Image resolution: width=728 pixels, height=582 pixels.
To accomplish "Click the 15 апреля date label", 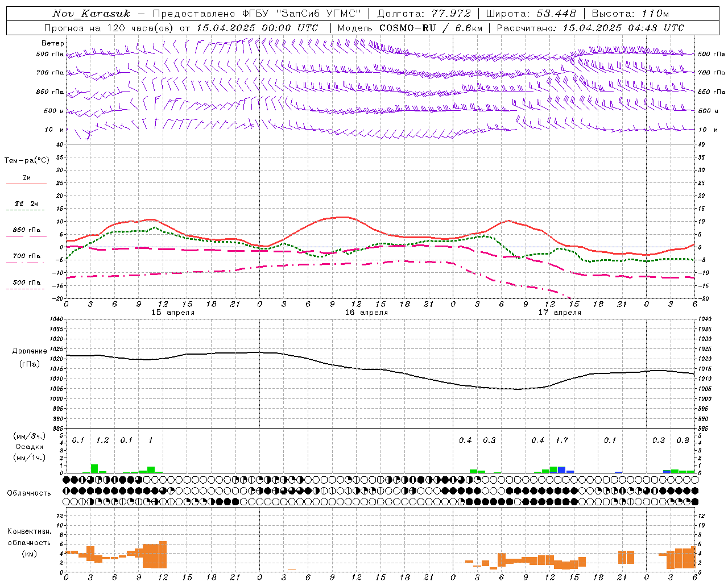I will pos(173,313).
